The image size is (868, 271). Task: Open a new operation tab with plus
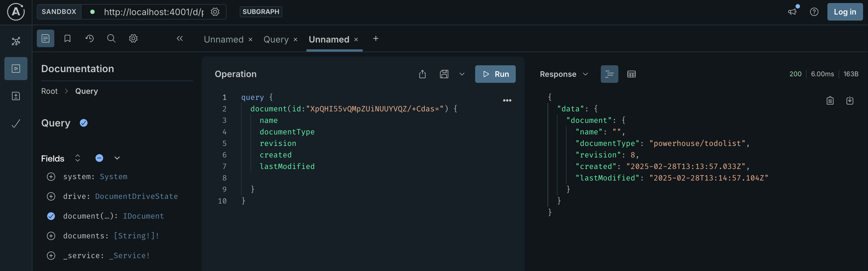click(x=376, y=38)
